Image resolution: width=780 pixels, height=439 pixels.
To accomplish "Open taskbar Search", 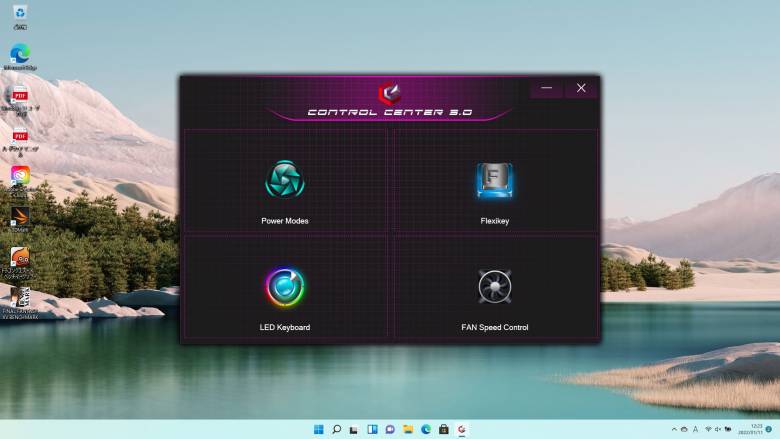I will (x=337, y=429).
